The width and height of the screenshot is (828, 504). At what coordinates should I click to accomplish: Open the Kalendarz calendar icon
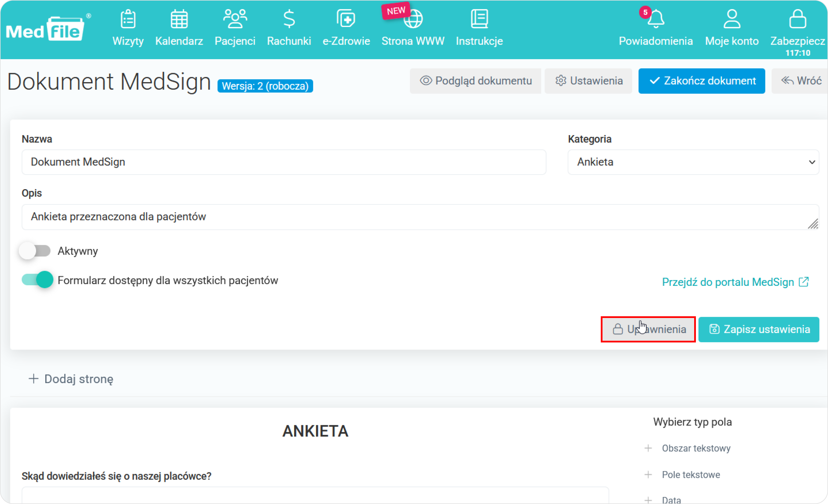click(179, 19)
